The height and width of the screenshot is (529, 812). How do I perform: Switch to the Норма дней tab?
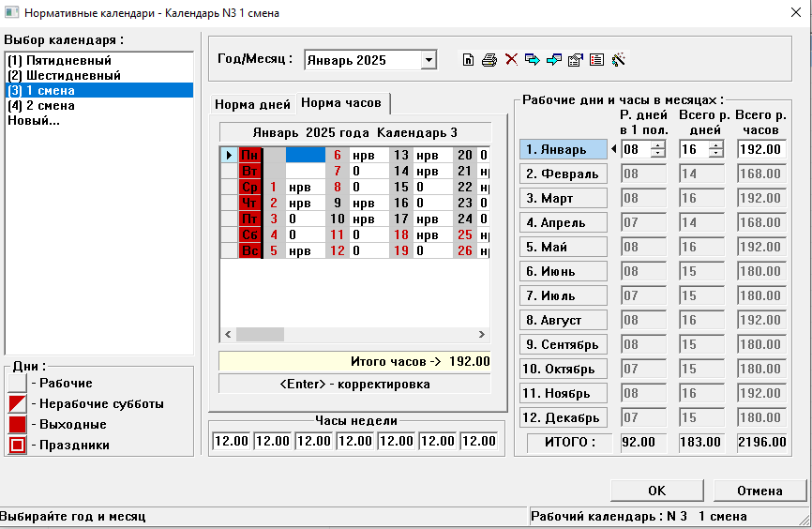(252, 104)
